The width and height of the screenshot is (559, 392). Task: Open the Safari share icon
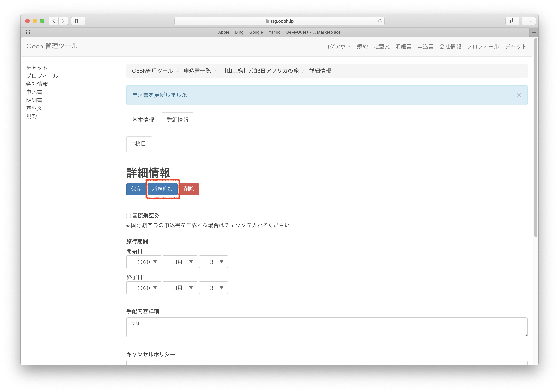coord(512,21)
